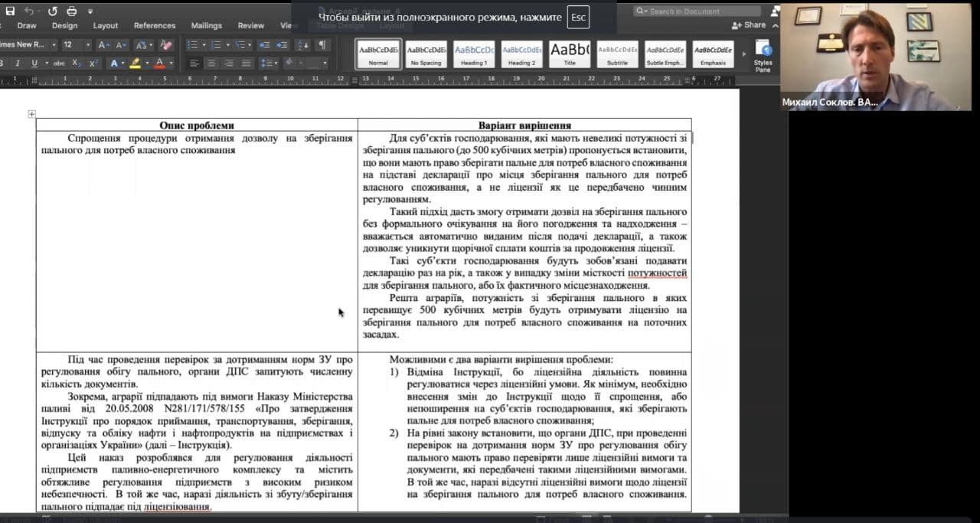980x523 pixels.
Task: Apply the Heading 1 style
Action: (x=474, y=54)
